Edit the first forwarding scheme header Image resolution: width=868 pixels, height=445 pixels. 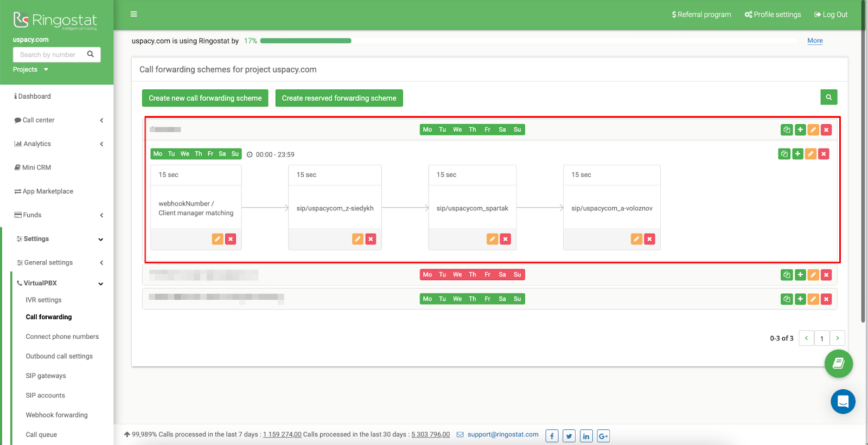pyautogui.click(x=813, y=130)
